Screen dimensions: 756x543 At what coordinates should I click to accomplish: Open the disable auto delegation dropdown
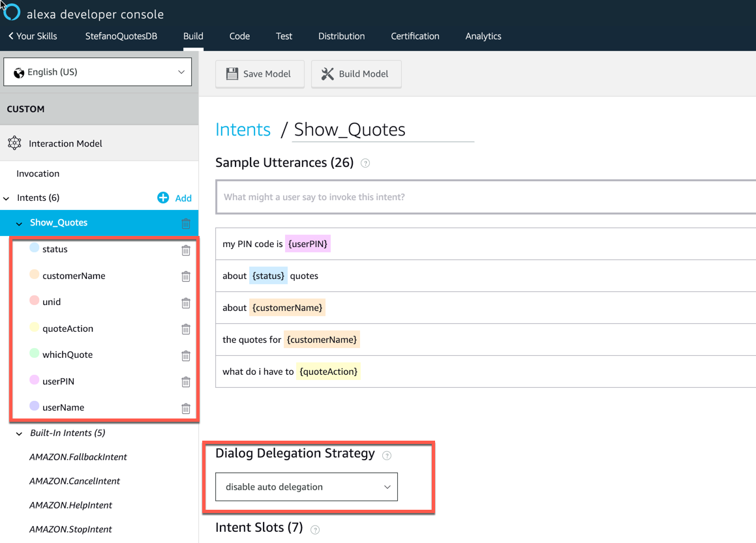[306, 487]
